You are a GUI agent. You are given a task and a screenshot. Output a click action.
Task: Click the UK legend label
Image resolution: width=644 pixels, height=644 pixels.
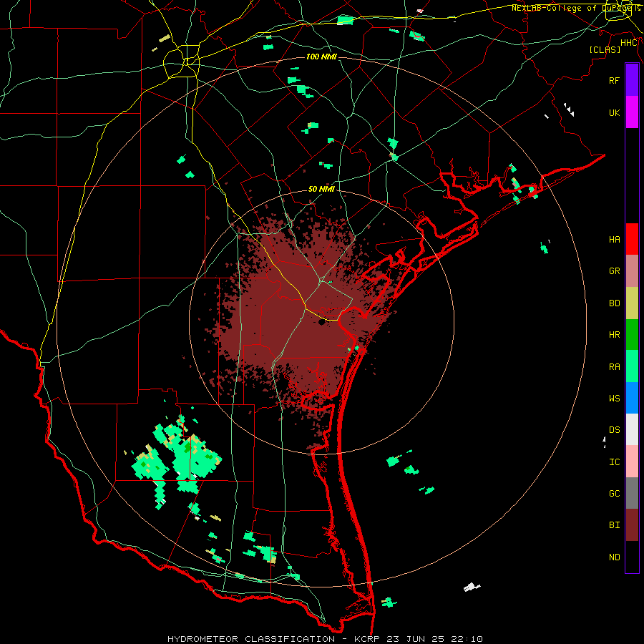click(615, 112)
